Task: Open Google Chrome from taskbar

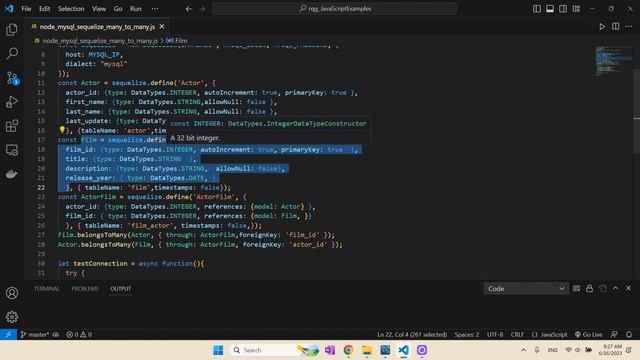Action: [x=348, y=350]
